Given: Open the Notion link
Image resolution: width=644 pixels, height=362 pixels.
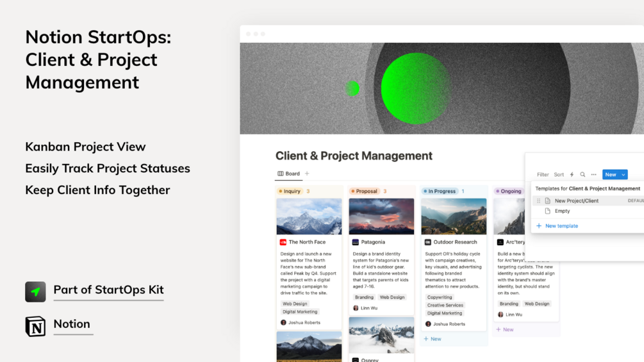Looking at the screenshot, I should [x=72, y=324].
